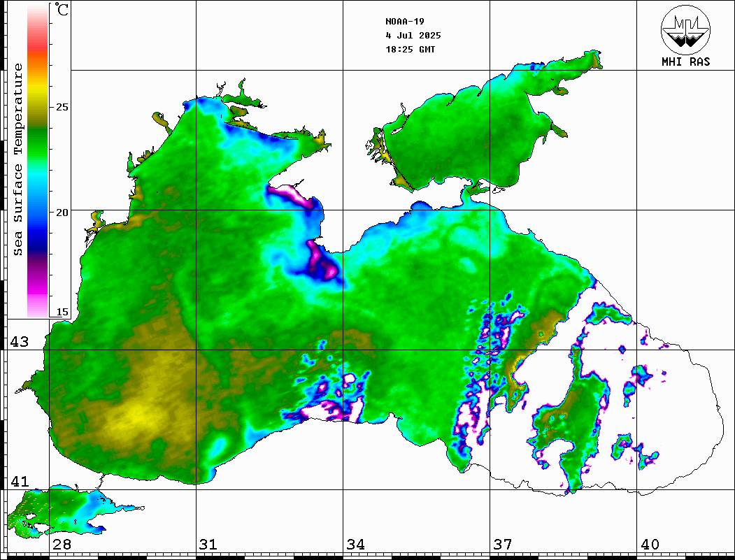Image resolution: width=735 pixels, height=560 pixels.
Task: Click the NOAA-19 satellite label
Action: click(x=404, y=22)
